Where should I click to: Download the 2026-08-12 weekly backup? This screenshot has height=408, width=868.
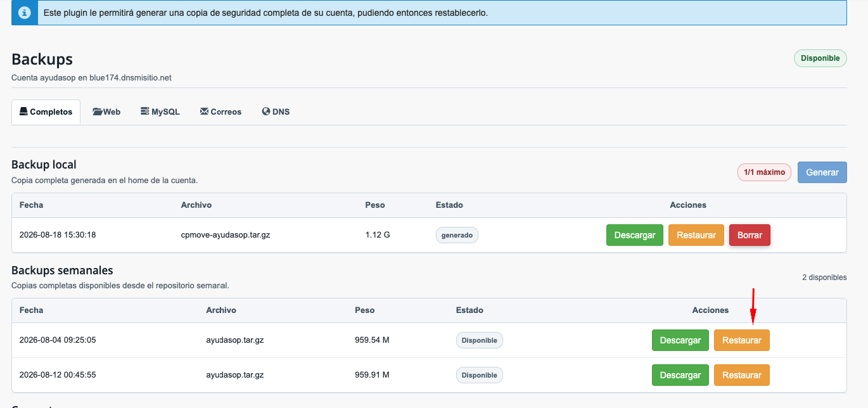point(680,375)
